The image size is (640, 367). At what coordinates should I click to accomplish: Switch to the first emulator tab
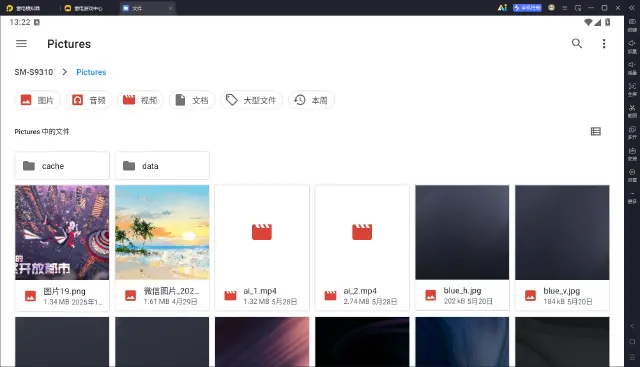[23, 8]
